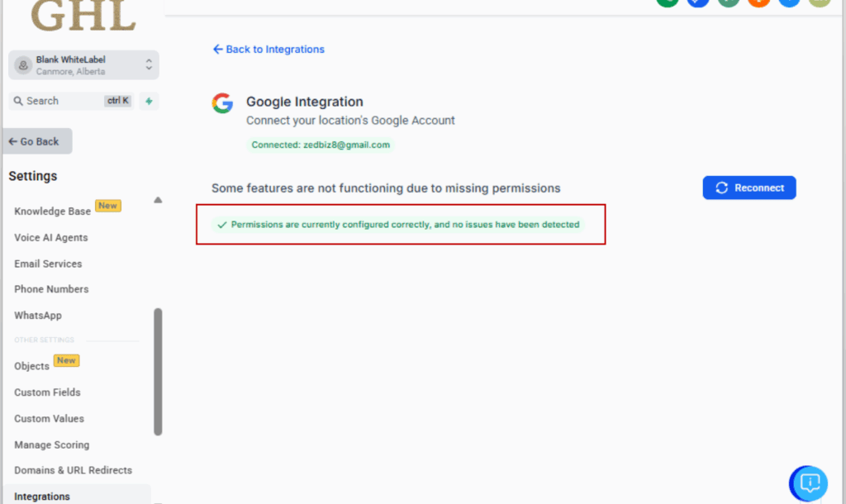
Task: Click the settings sidebar scrollbar thumb
Action: pos(158,372)
